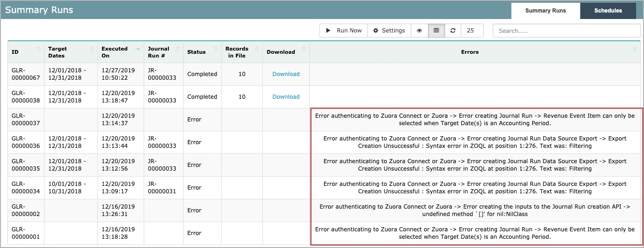Select the GLR-00000038 ID cell
The image size is (644, 248).
point(26,97)
